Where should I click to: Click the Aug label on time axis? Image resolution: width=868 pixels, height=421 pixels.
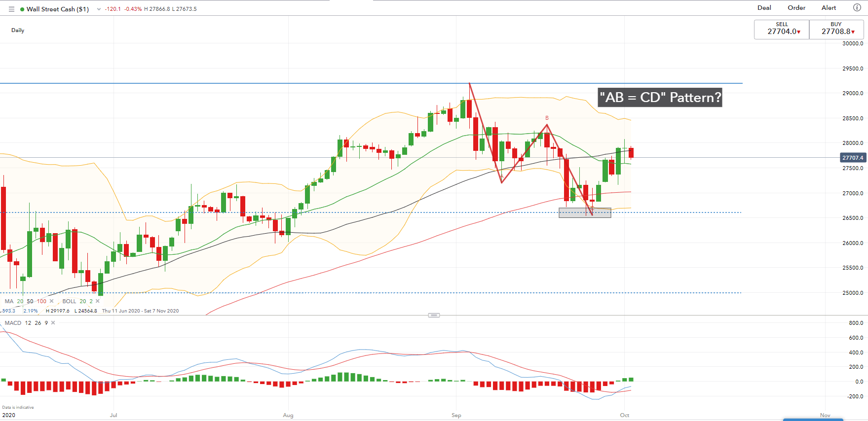click(288, 415)
